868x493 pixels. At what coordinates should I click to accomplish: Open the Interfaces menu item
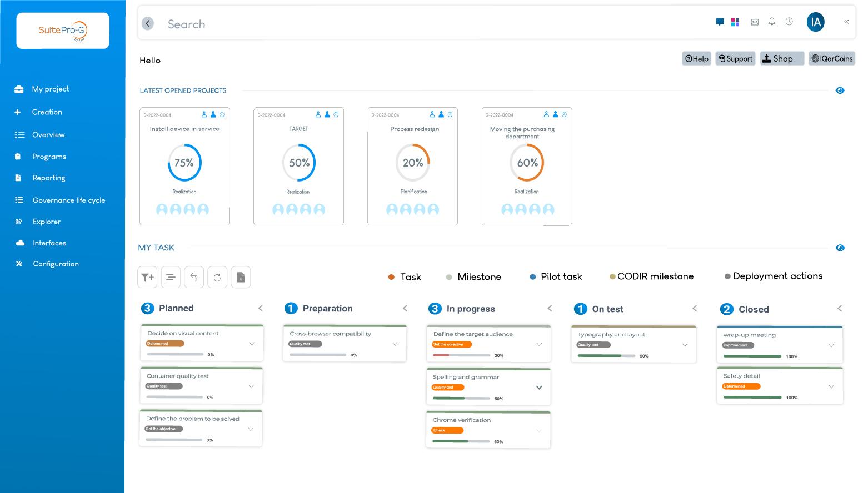[x=49, y=243]
